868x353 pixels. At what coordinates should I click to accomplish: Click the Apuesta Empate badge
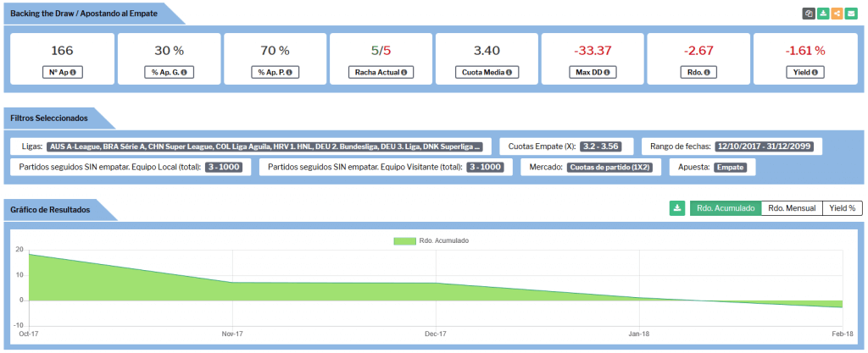point(729,168)
